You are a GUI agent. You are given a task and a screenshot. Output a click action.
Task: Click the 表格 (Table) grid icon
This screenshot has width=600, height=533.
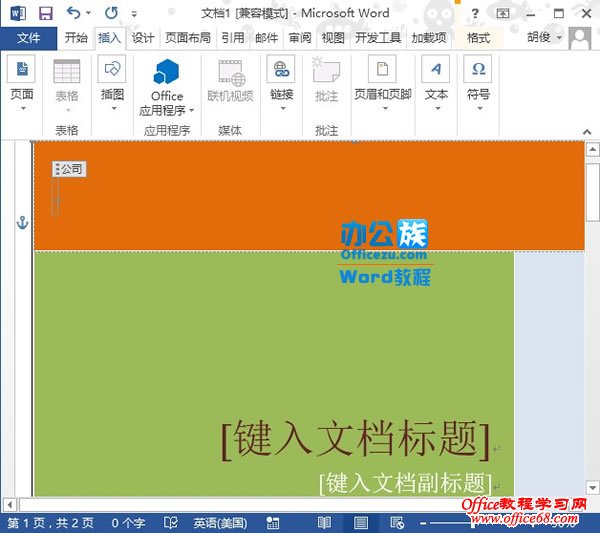67,71
